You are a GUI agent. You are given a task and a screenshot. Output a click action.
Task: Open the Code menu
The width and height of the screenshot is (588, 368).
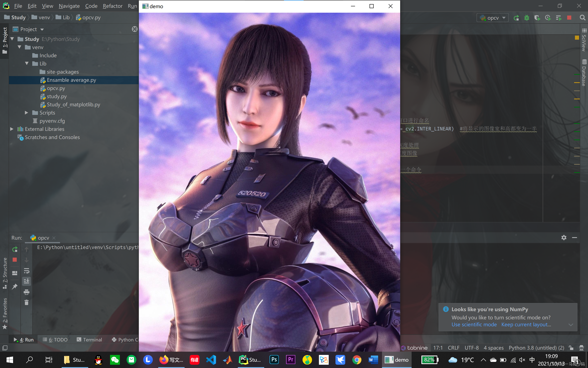[x=91, y=6]
